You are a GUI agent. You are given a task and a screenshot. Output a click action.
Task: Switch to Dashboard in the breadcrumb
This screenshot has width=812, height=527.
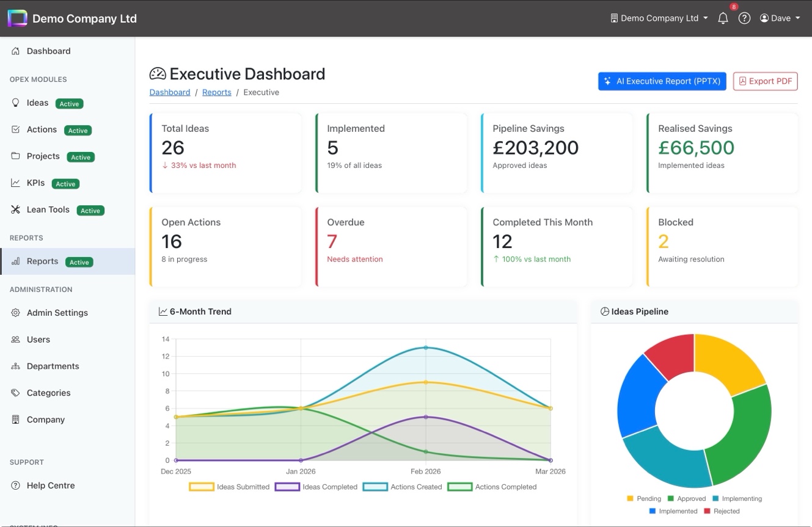[169, 92]
